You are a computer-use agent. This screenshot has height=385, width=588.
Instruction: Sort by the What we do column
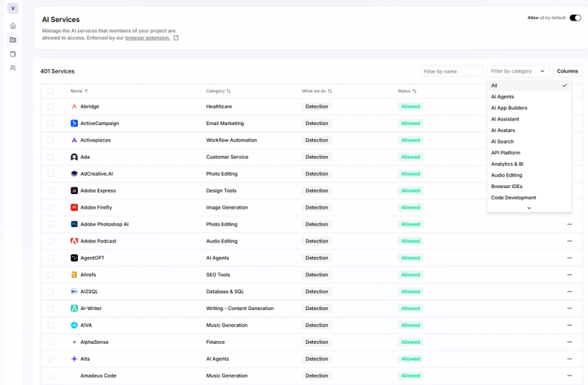[317, 91]
